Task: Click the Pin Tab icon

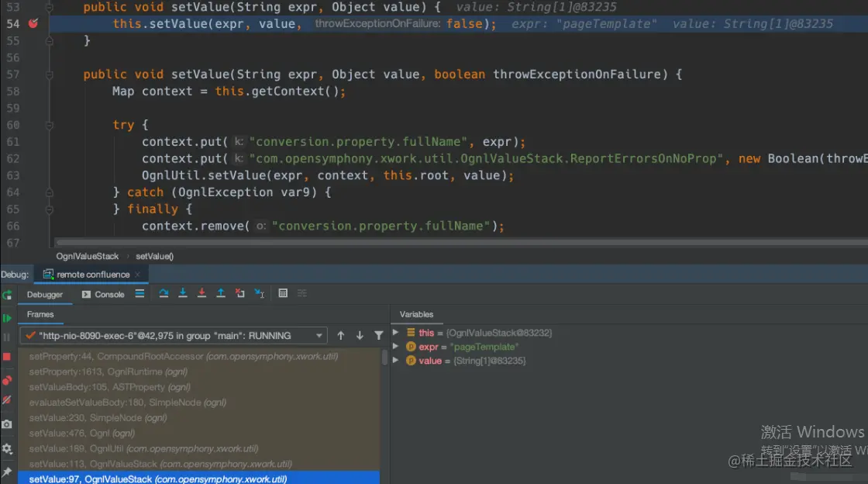Action: coord(7,472)
